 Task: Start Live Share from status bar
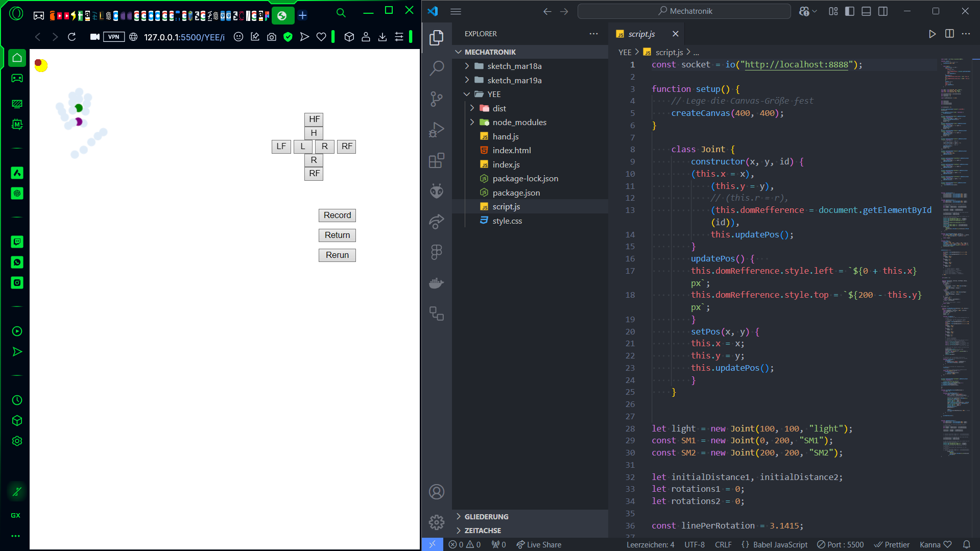pyautogui.click(x=539, y=544)
